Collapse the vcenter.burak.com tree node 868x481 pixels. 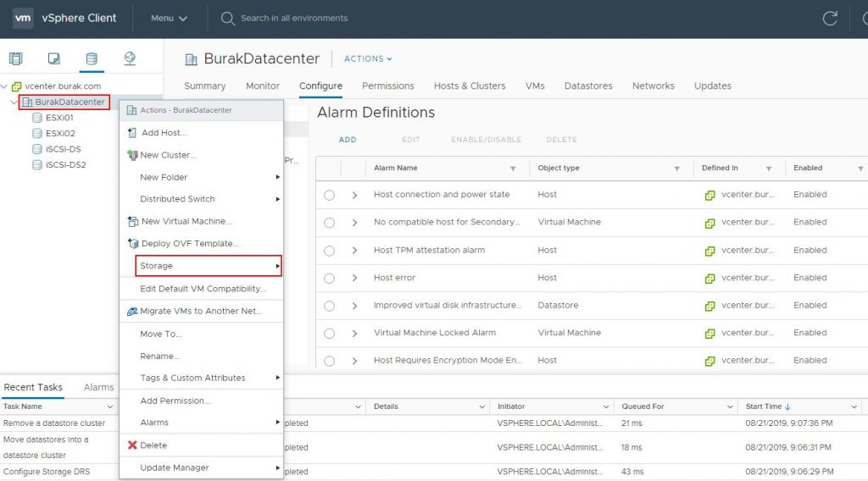tap(4, 86)
